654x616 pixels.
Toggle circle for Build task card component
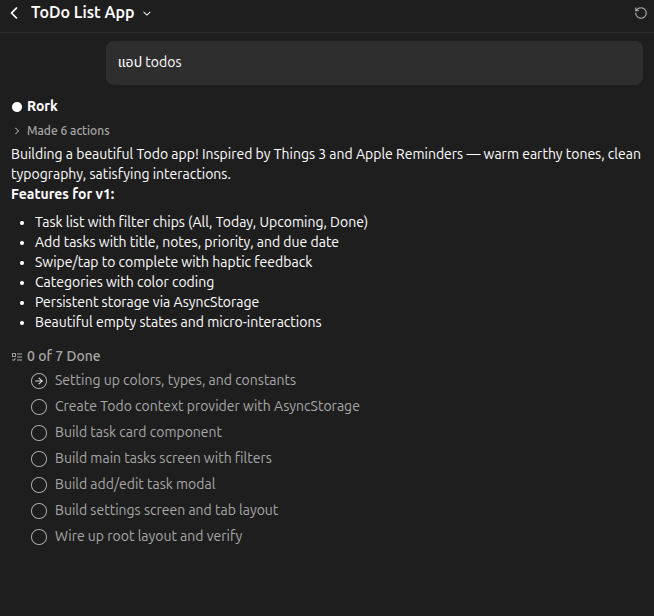pos(39,432)
